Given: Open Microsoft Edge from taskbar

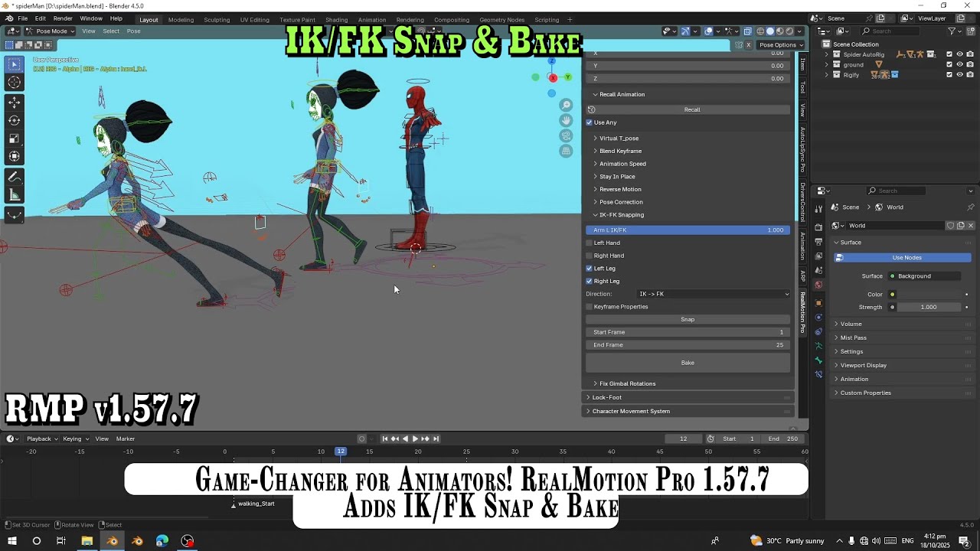Looking at the screenshot, I should (x=162, y=541).
